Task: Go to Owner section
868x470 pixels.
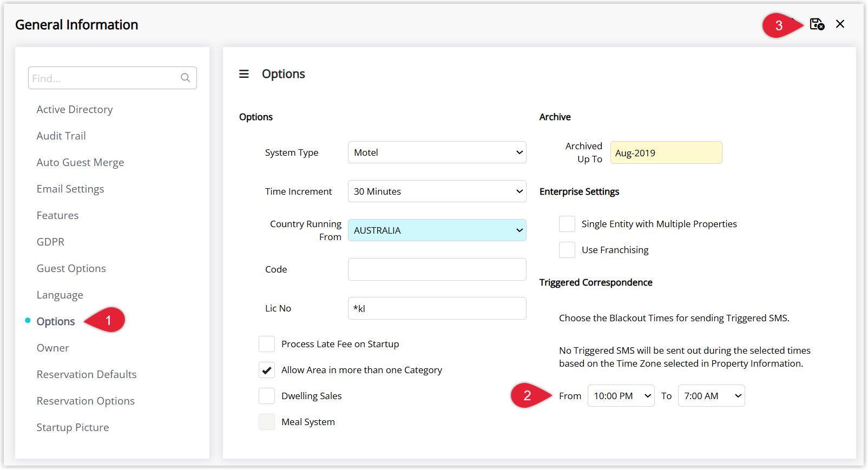Action: pyautogui.click(x=53, y=348)
